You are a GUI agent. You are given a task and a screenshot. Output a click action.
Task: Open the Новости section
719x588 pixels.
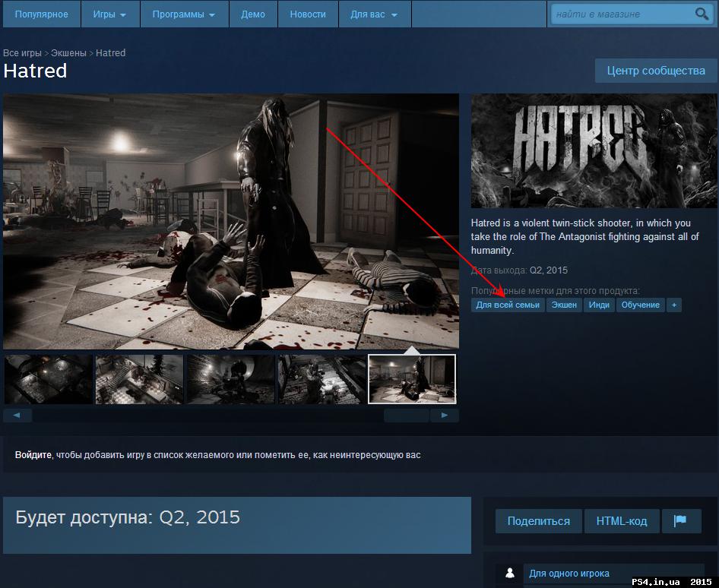307,14
